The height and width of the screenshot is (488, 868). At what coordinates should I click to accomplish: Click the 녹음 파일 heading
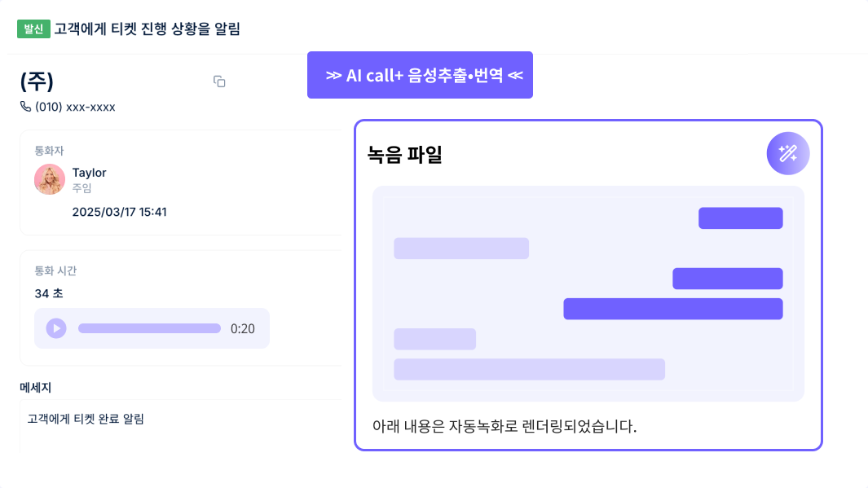coord(405,154)
